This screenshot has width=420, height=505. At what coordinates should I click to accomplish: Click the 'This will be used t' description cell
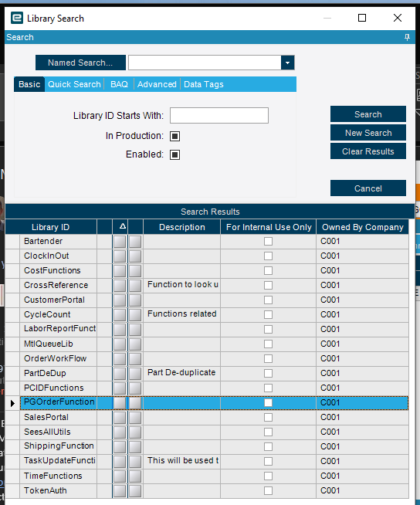(182, 460)
